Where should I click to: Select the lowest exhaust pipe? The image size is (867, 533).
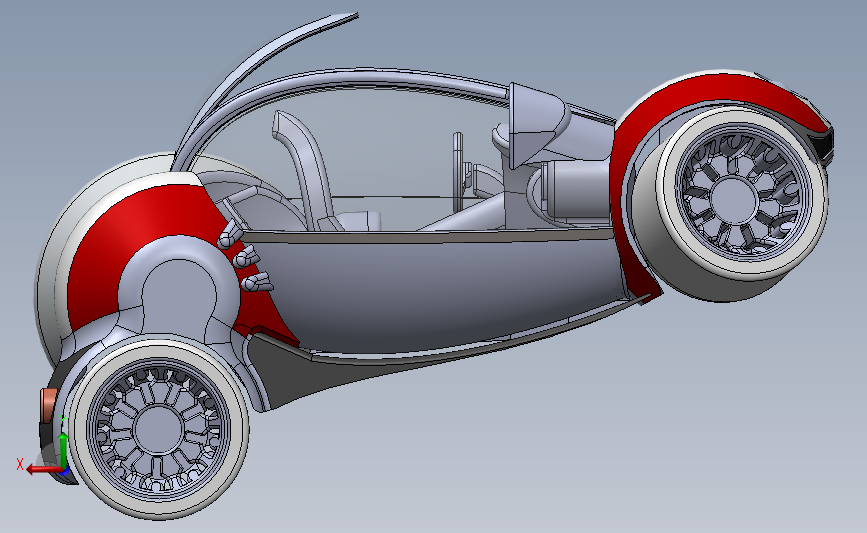[257, 282]
